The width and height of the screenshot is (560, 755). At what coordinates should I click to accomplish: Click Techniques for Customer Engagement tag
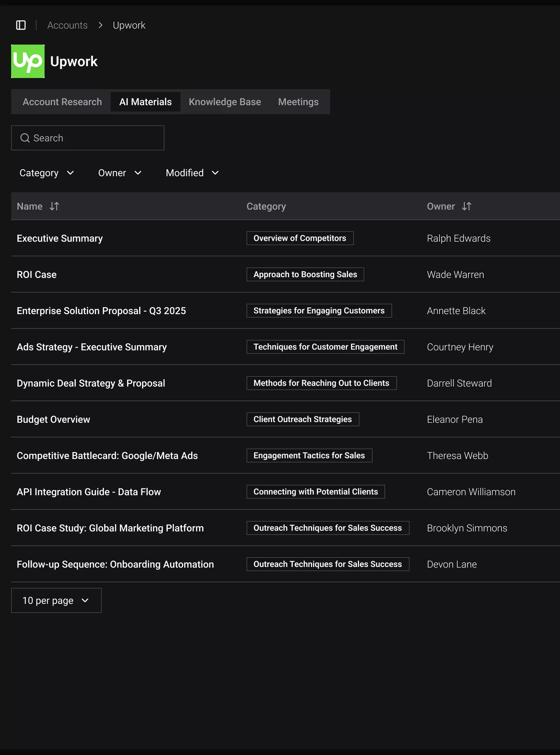click(x=326, y=347)
